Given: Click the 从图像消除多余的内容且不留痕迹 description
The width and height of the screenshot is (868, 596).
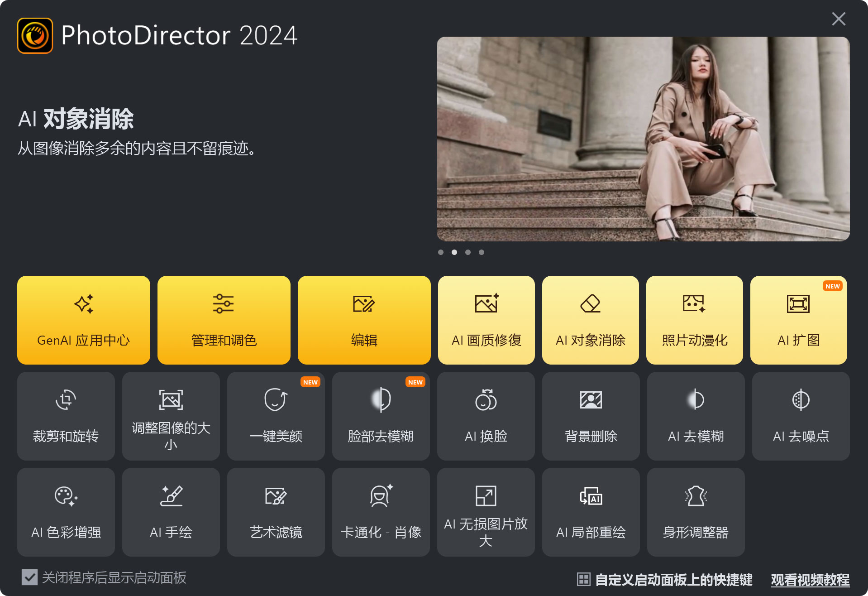Looking at the screenshot, I should click(138, 148).
